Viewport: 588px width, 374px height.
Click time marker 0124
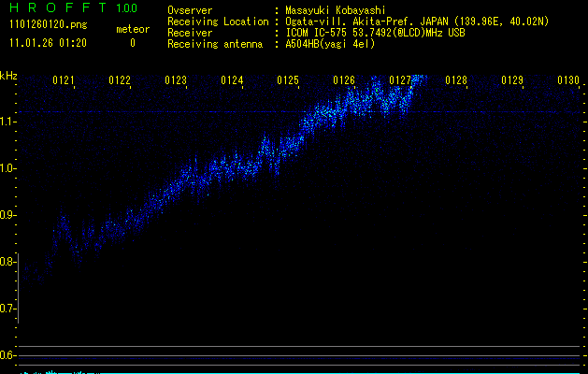pyautogui.click(x=232, y=80)
